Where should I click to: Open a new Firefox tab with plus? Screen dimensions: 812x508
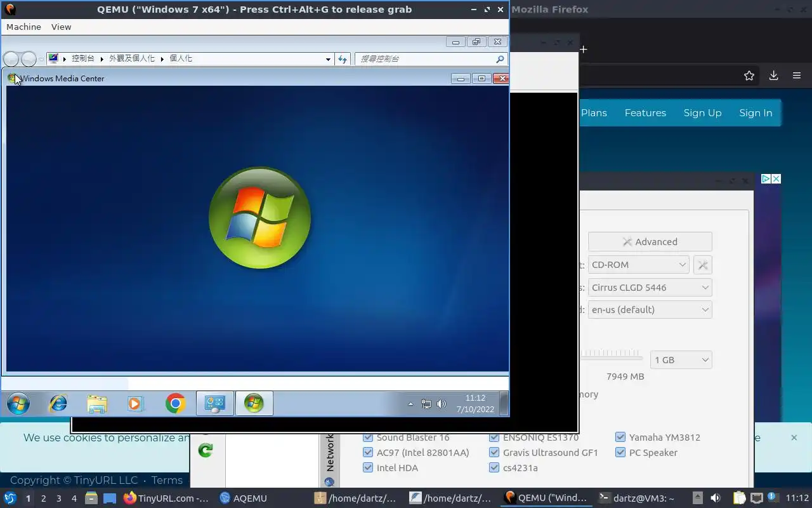pyautogui.click(x=583, y=49)
